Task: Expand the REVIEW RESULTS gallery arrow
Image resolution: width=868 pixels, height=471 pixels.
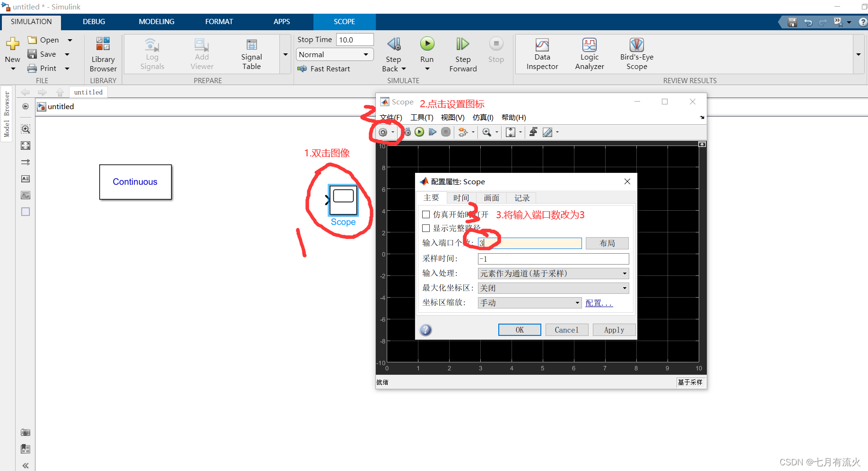Action: 859,54
